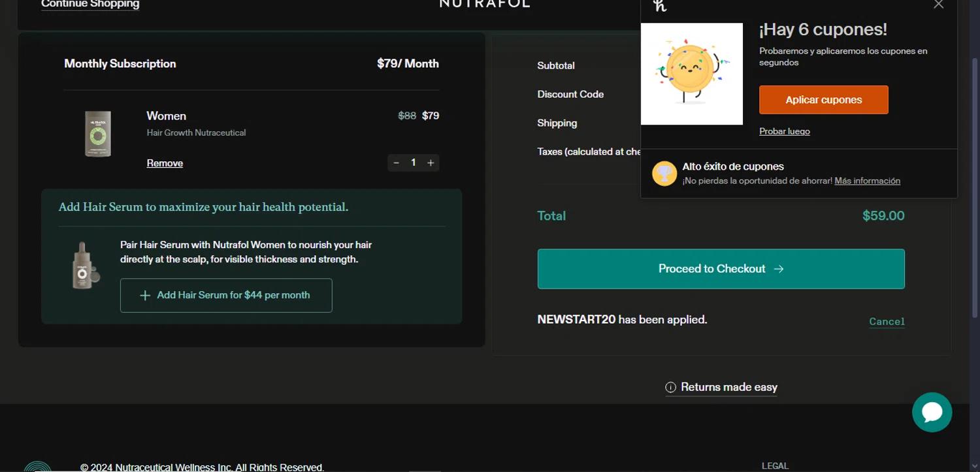The width and height of the screenshot is (980, 472).
Task: Click the Monthly Subscription heading
Action: pos(120,64)
